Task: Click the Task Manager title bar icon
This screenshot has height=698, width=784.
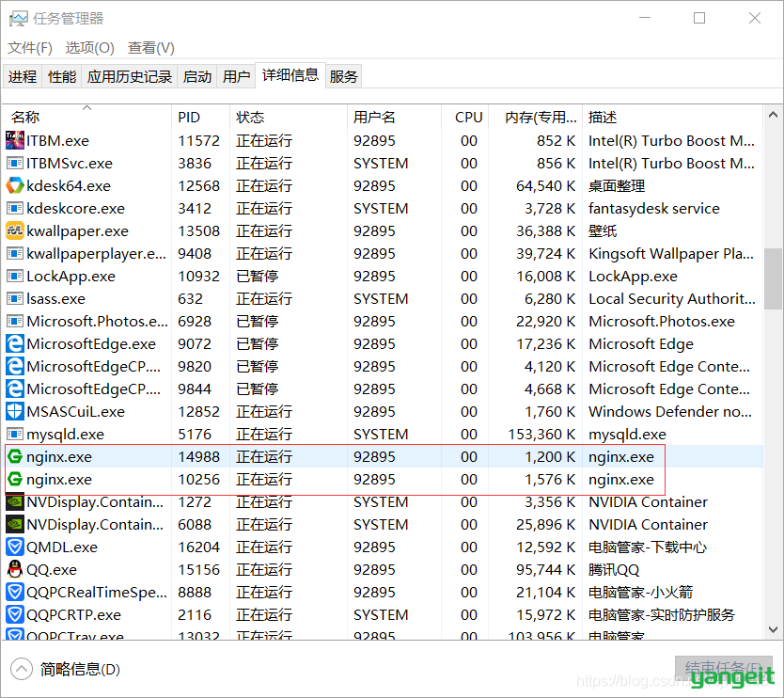Action: (19, 19)
